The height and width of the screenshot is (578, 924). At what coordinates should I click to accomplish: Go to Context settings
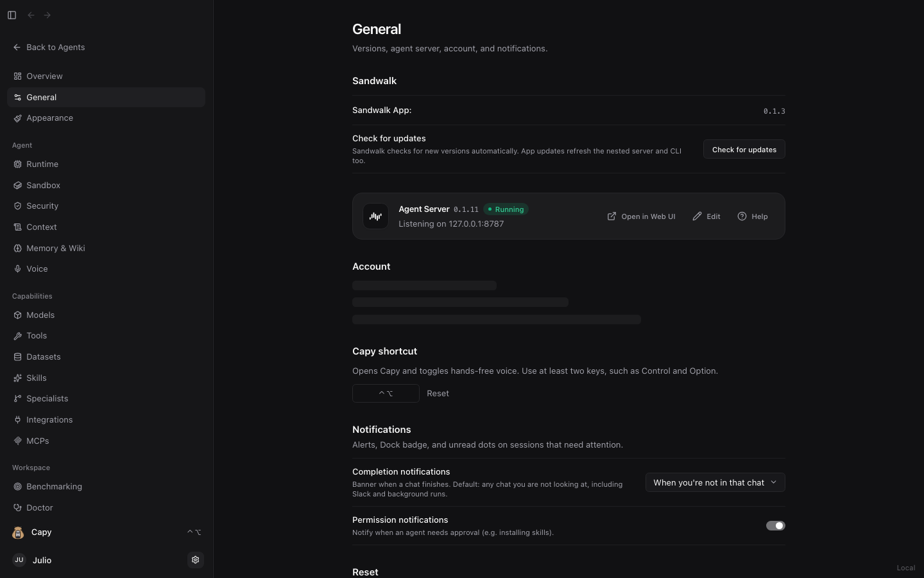(x=106, y=227)
